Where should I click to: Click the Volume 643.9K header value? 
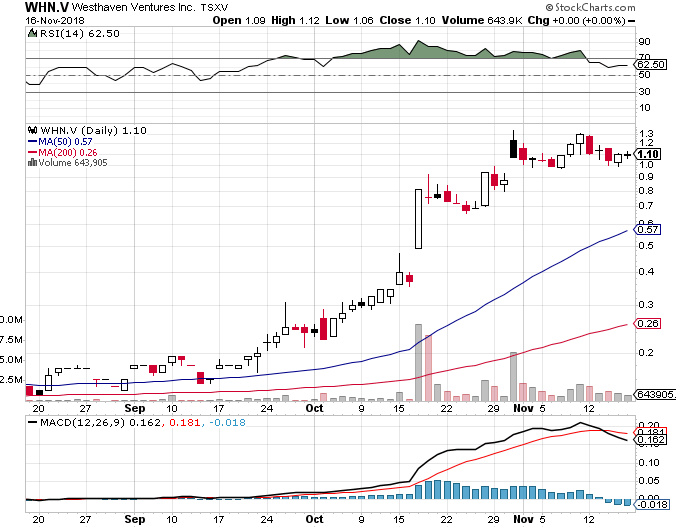[x=482, y=20]
